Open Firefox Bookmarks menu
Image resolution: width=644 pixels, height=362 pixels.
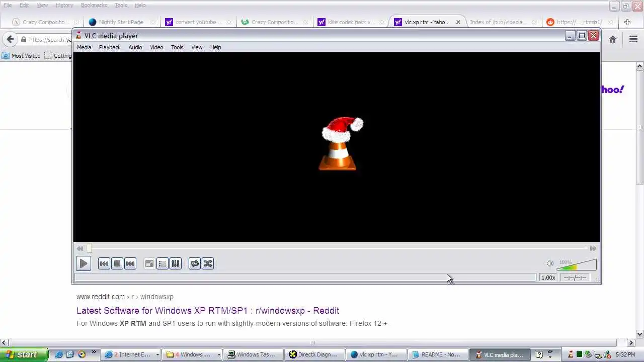point(94,5)
